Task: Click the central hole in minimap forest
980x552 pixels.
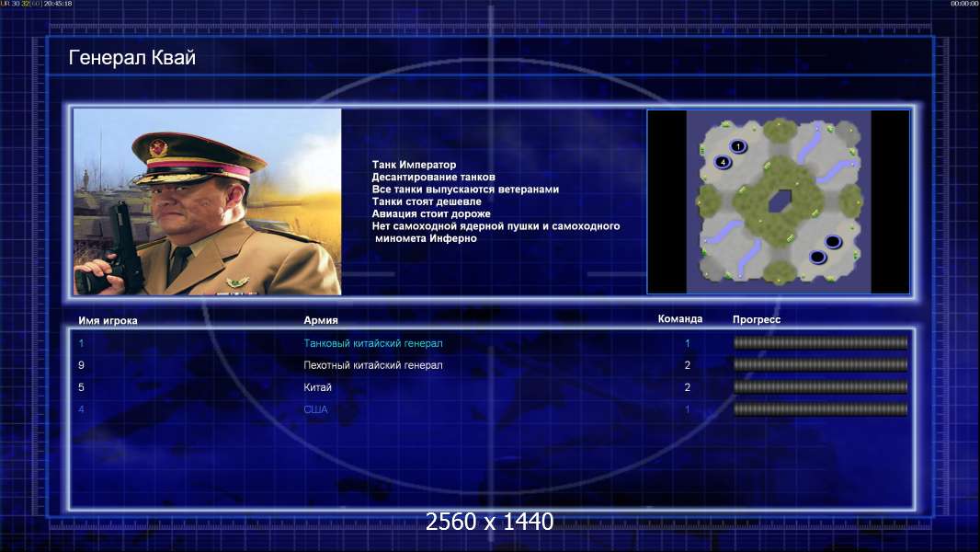Action: click(780, 201)
